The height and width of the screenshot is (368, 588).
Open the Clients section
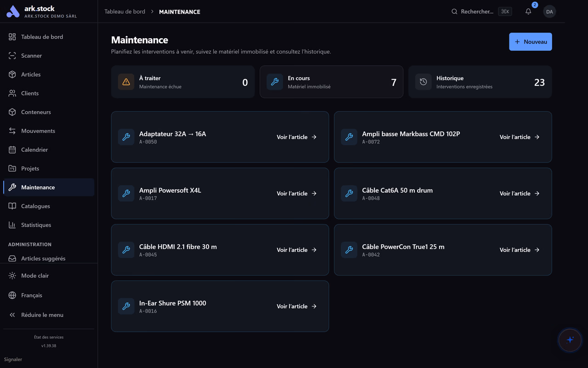(x=49, y=93)
